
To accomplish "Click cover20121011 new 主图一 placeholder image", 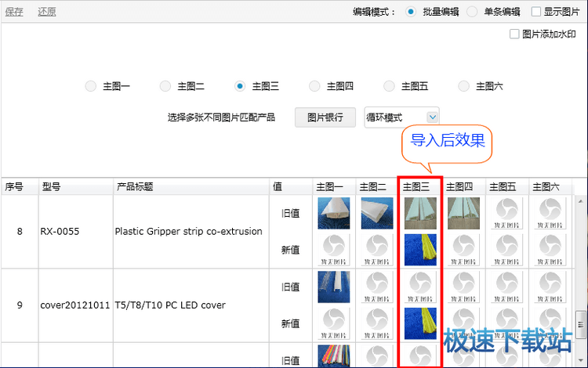I will point(334,323).
